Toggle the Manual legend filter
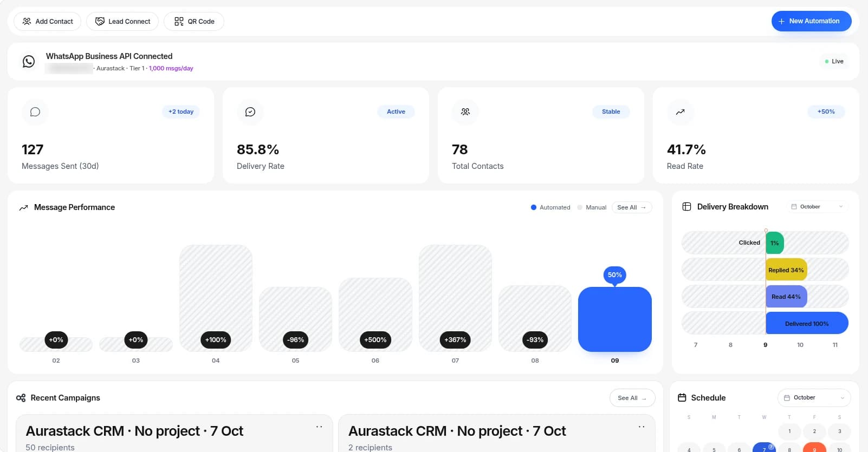The height and width of the screenshot is (452, 868). [x=592, y=207]
